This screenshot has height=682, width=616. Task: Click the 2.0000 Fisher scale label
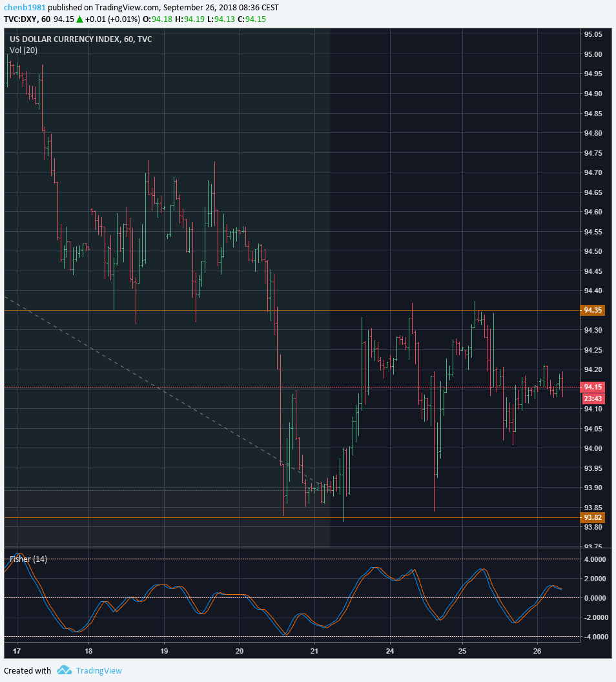tap(595, 579)
